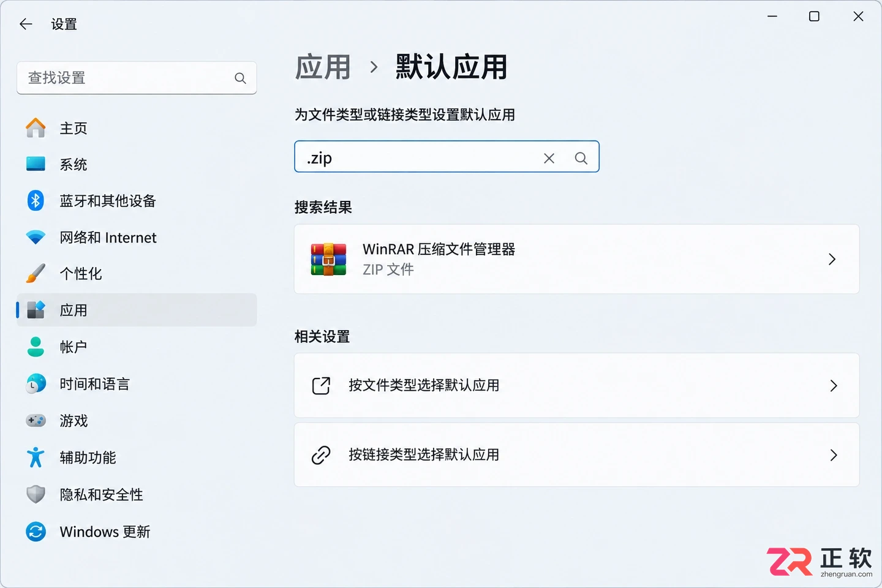
Task: Click the open-external icon for 按文件类型选择默认应用
Action: coord(321,386)
